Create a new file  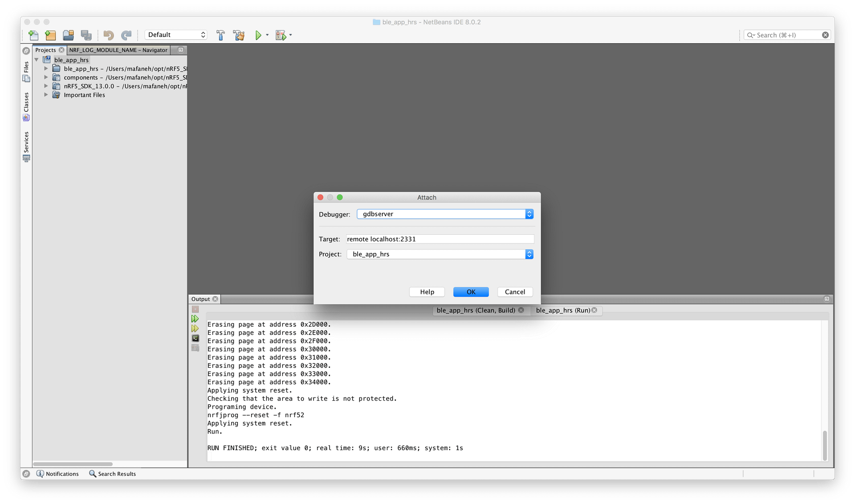pos(33,35)
